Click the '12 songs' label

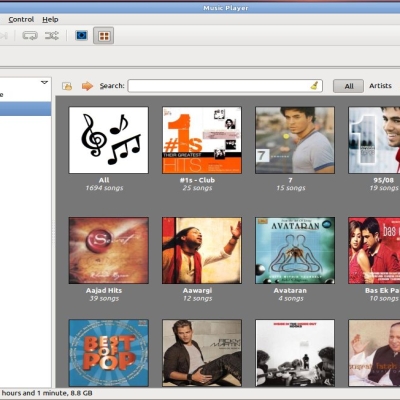click(197, 298)
